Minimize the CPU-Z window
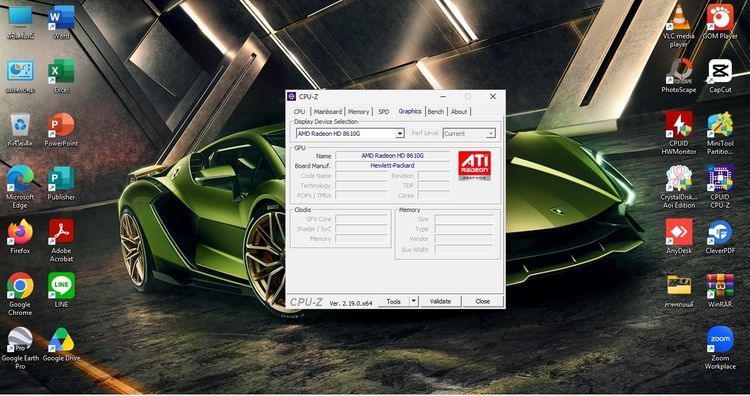750x396 pixels. 443,97
